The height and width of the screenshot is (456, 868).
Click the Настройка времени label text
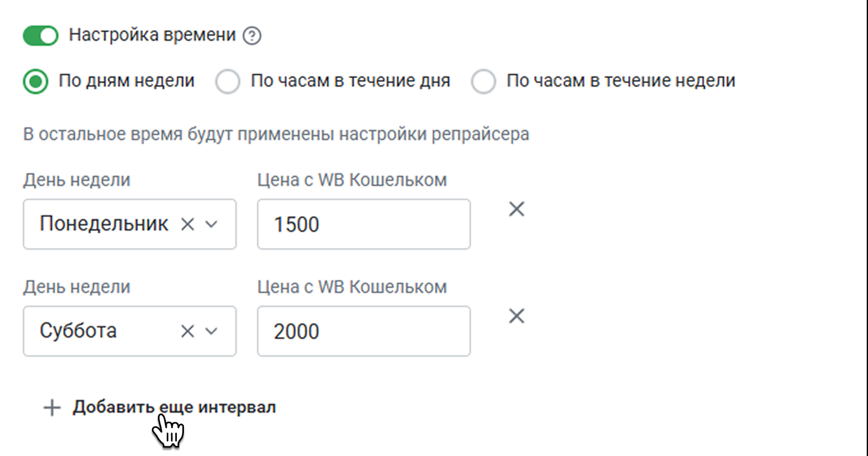pos(152,36)
